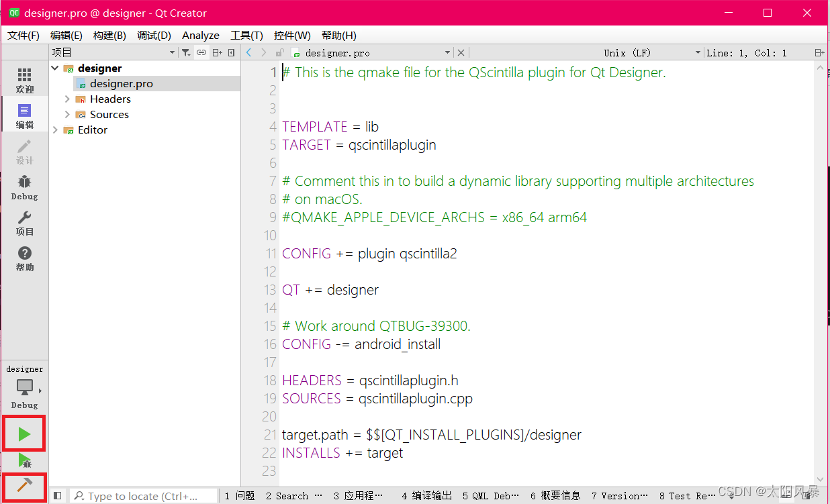Start debugging using the debug play icon
Screen dimensions: 830x504
pyautogui.click(x=24, y=462)
